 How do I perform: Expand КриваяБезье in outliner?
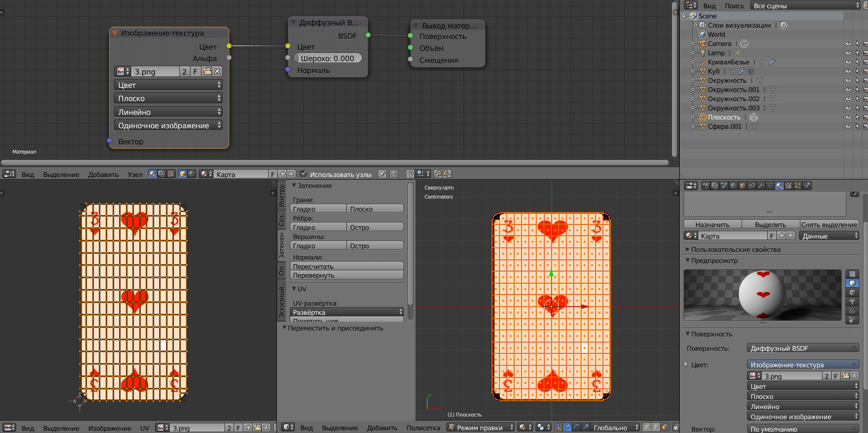pos(693,62)
